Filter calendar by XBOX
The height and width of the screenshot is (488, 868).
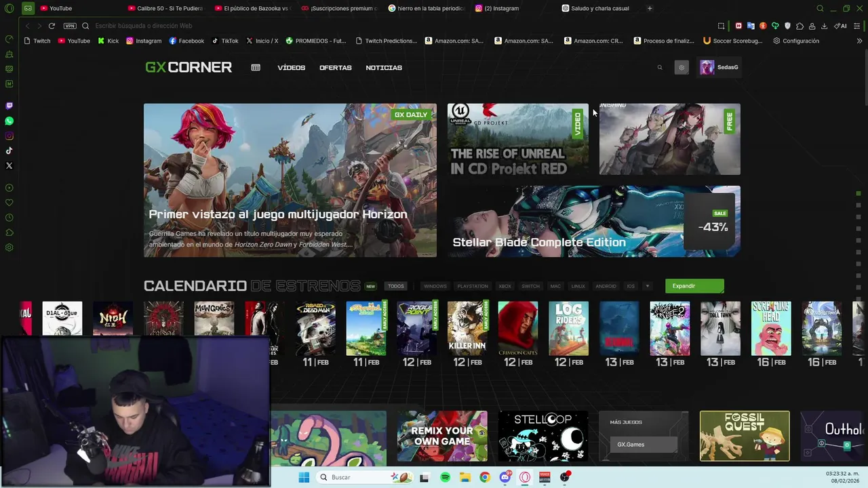(505, 286)
